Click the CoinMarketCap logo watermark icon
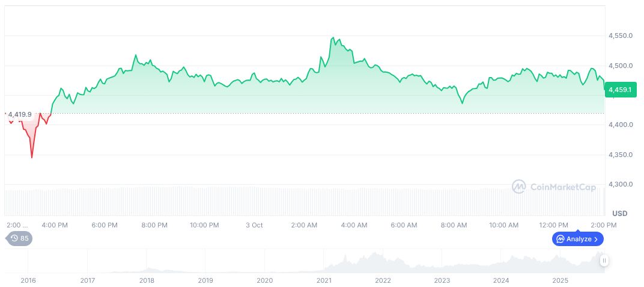 (x=518, y=187)
